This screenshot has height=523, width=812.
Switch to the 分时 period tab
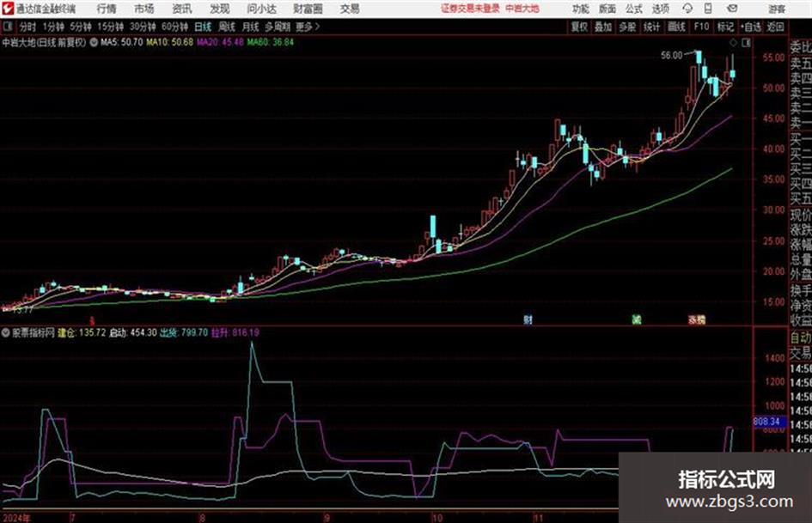tap(27, 27)
